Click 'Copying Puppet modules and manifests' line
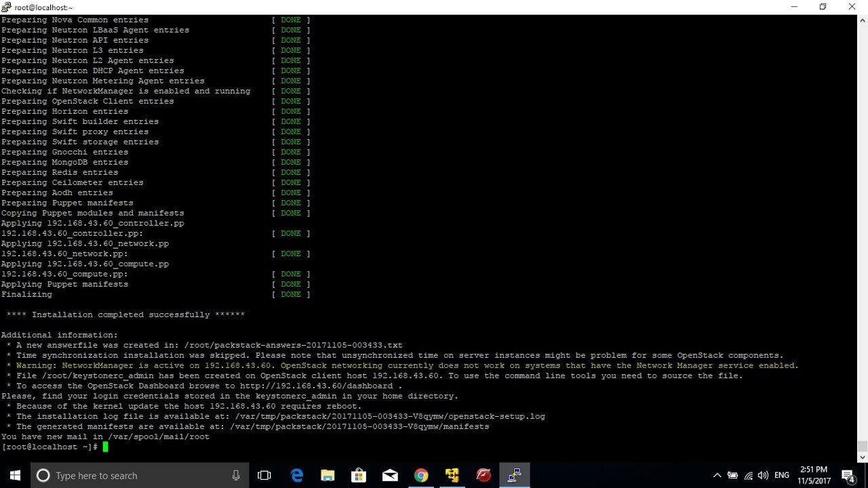Screen dimensions: 868x488 click(93, 213)
